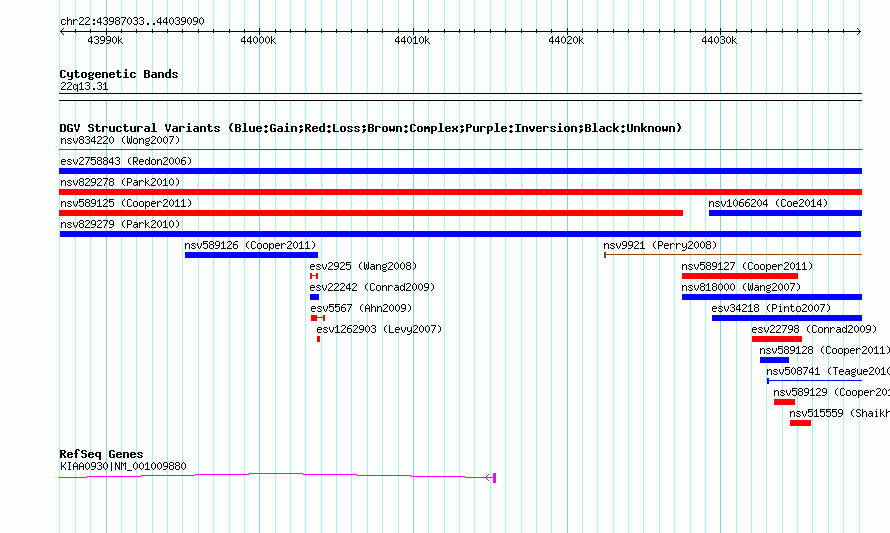Select variant label esv2758843 (Redon2006)
The width and height of the screenshot is (890, 533).
coord(126,161)
